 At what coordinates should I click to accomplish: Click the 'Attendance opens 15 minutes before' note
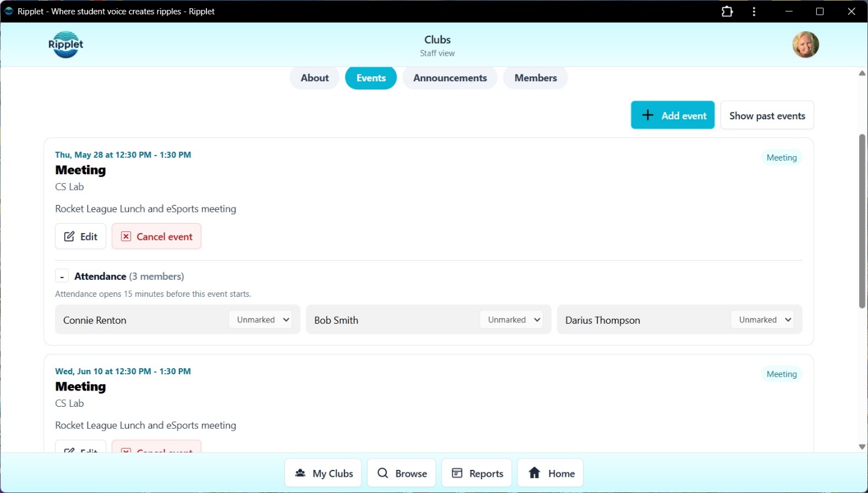[153, 294]
